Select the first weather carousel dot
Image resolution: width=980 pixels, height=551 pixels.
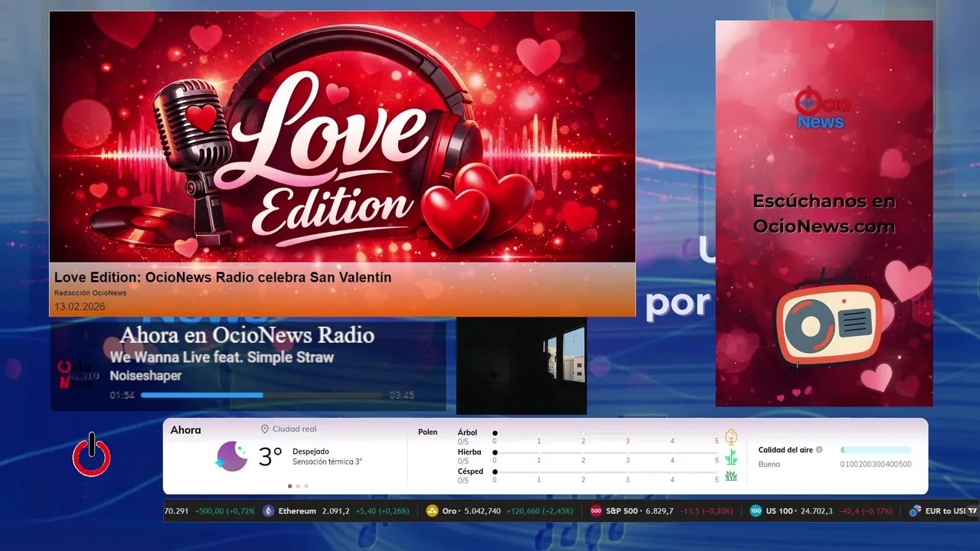point(289,486)
